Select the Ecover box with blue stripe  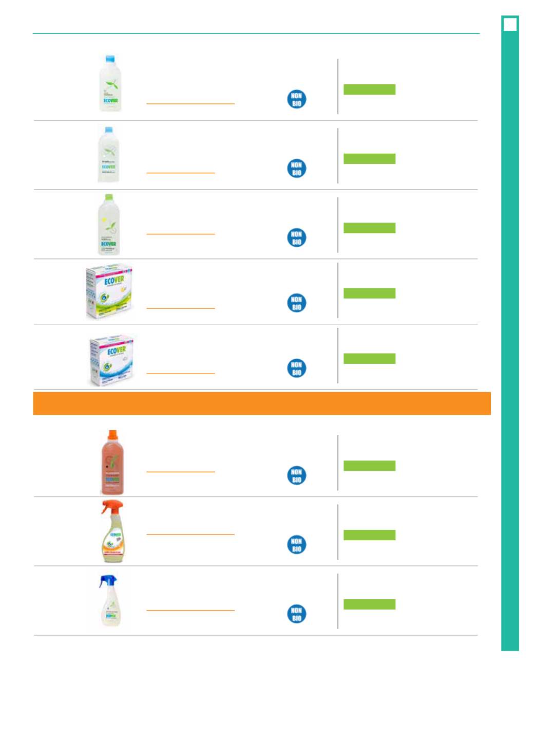[111, 359]
